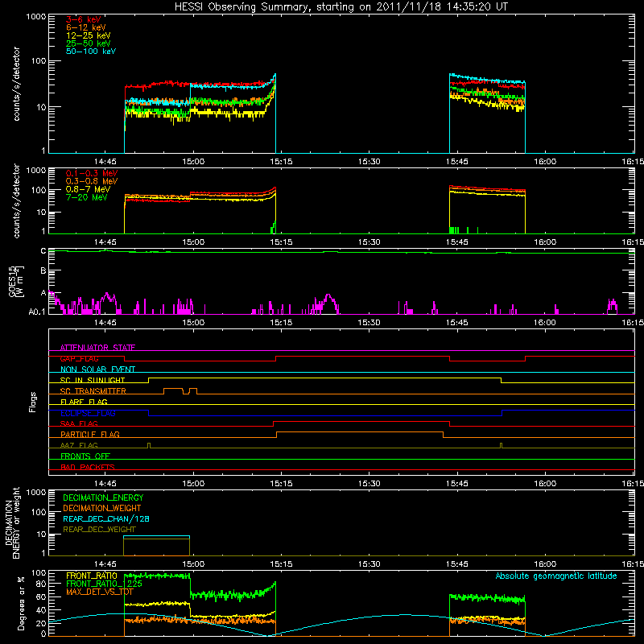
Task: Pick the ECLIPSE_FLAG label
Action: (x=88, y=413)
